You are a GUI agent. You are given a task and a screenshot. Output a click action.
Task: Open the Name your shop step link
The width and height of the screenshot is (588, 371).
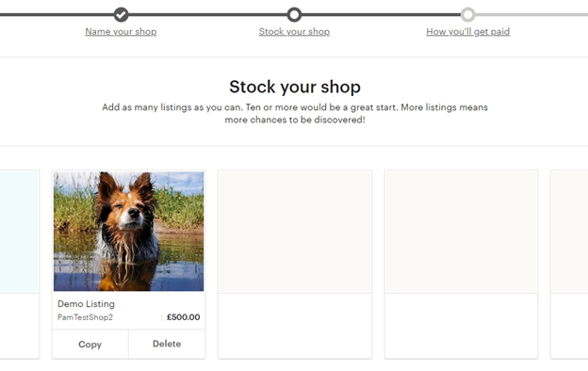[x=121, y=32]
